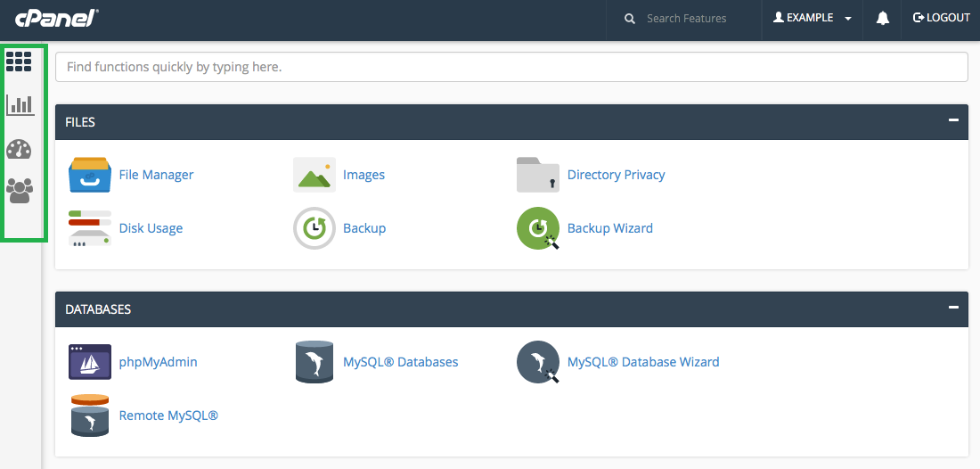Open the User Manager people sidebar icon

[19, 190]
